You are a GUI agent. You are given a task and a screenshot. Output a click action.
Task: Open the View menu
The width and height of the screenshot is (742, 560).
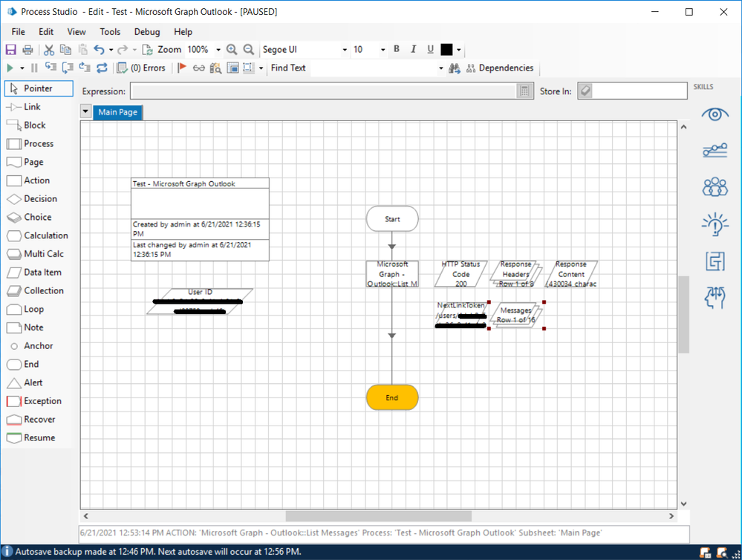click(x=77, y=32)
